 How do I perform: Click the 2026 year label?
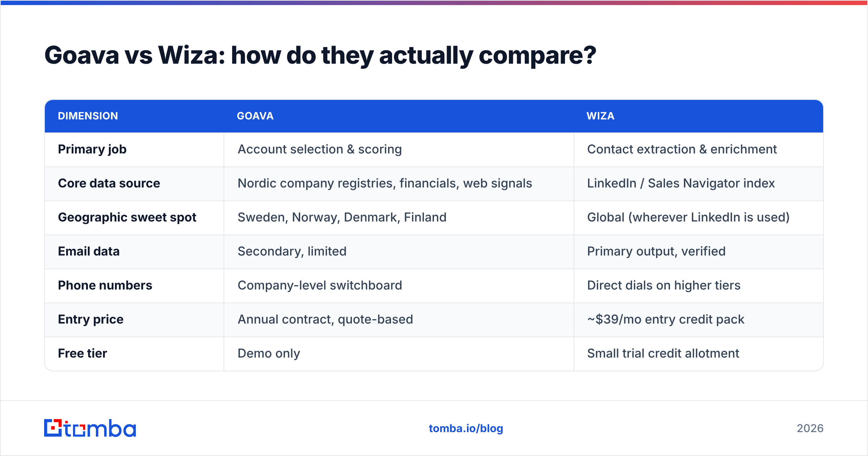pyautogui.click(x=810, y=428)
